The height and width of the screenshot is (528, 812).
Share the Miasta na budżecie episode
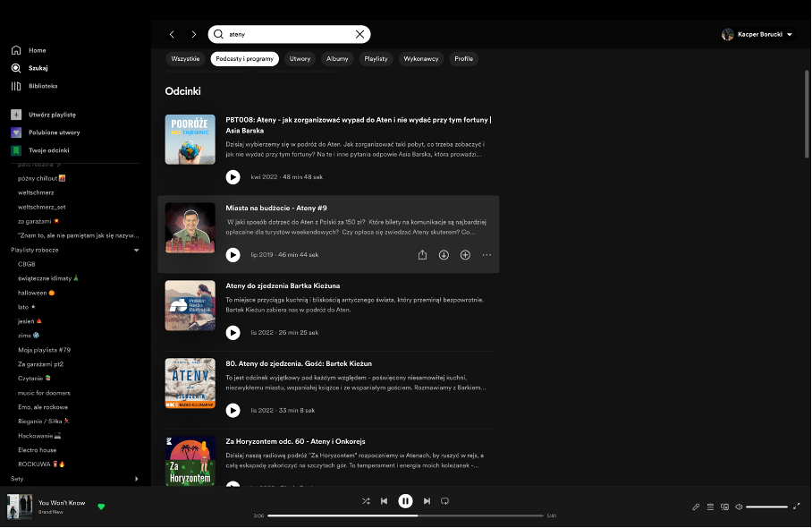tap(422, 255)
